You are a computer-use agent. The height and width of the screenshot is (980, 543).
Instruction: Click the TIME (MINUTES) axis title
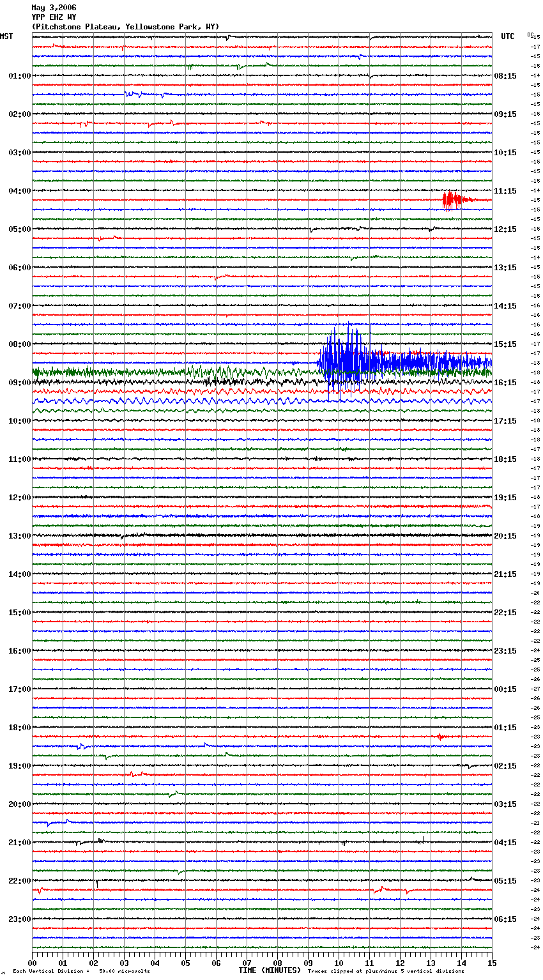[270, 970]
